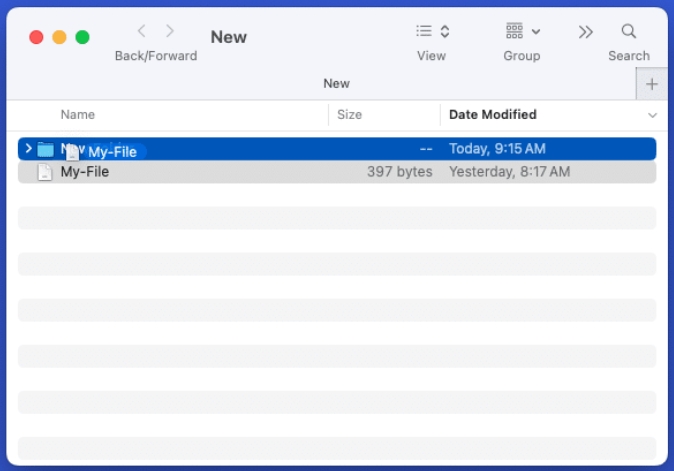Open the View list-style switcher
The image size is (674, 471).
[432, 32]
